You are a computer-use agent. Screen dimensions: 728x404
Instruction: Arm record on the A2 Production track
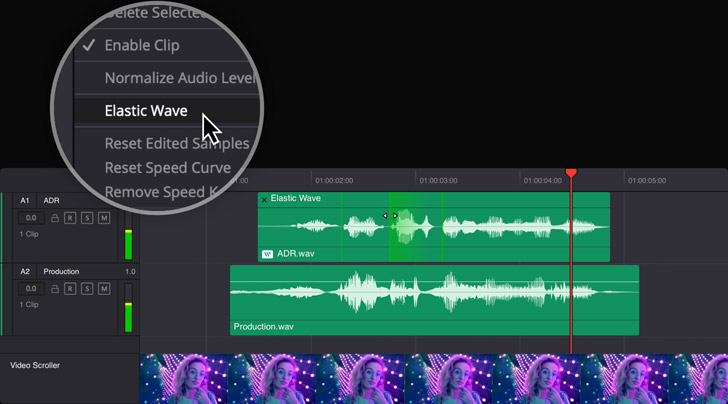71,289
